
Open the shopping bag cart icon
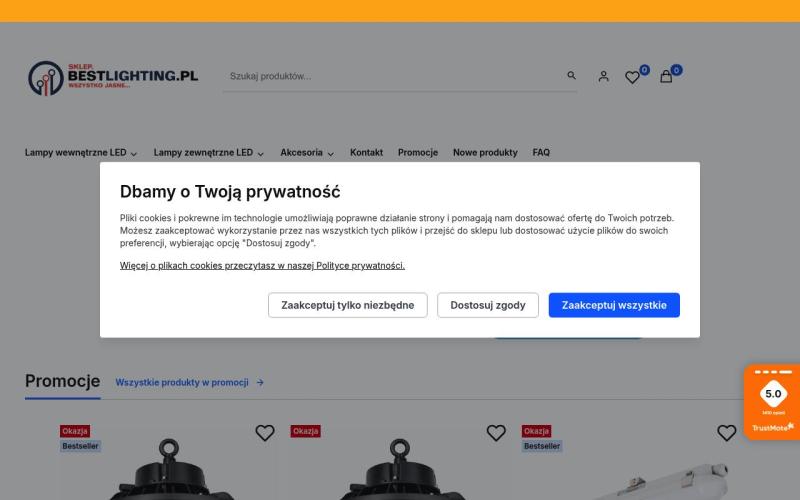(666, 77)
